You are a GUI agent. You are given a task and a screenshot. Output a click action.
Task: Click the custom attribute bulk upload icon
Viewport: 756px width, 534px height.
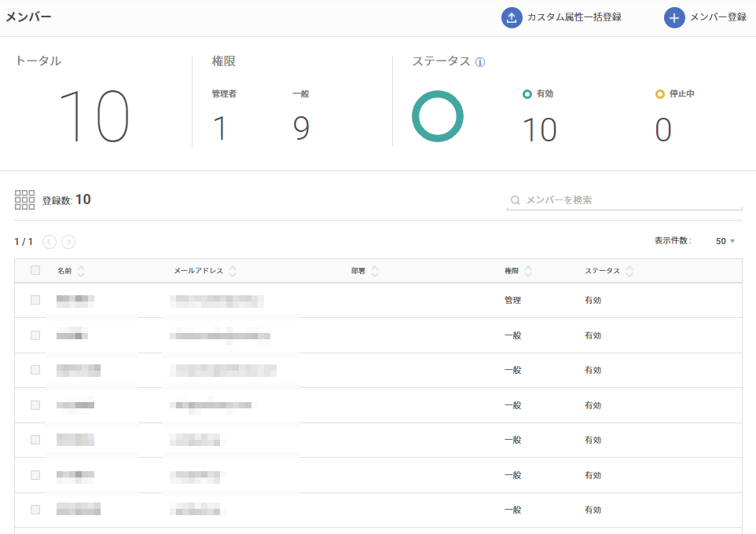[512, 18]
